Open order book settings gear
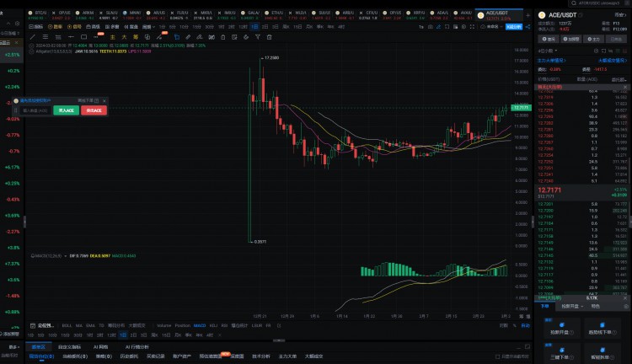 tap(596, 51)
